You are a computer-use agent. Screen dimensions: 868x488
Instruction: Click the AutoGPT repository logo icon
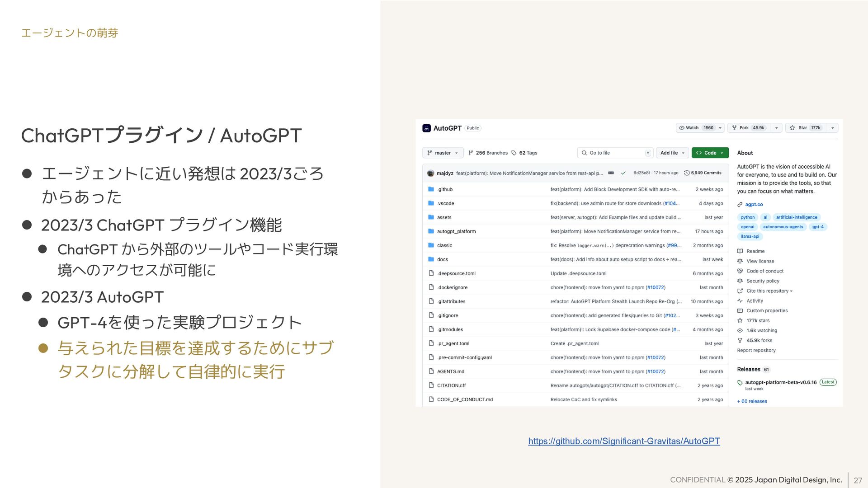(x=426, y=128)
